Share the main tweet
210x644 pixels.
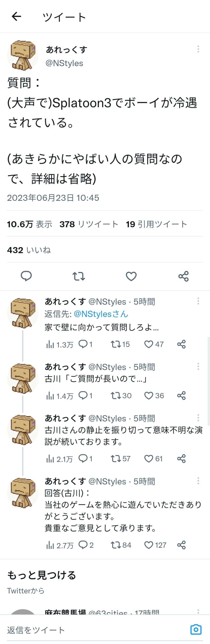pyautogui.click(x=183, y=276)
